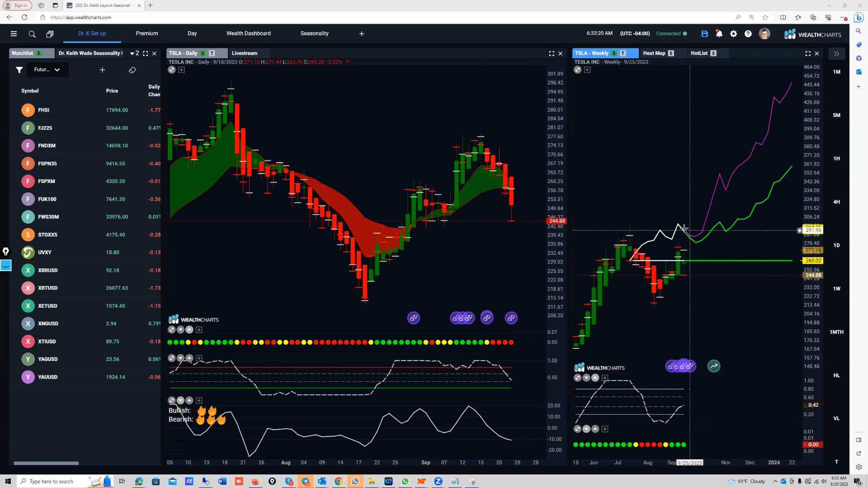The height and width of the screenshot is (488, 868).
Task: Open Dr. Keith Wade Seasonality tab
Action: (x=90, y=53)
